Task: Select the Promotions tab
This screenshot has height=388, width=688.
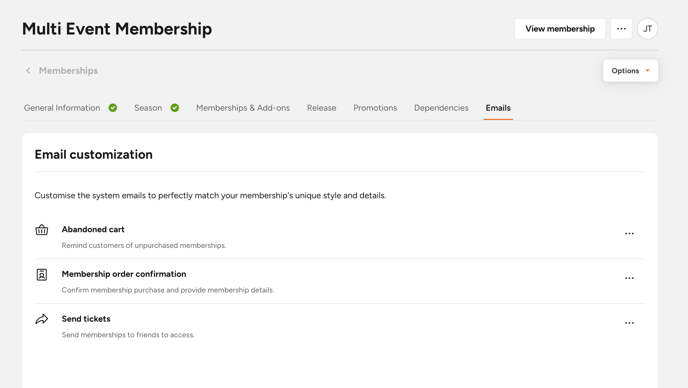Action: [x=375, y=108]
